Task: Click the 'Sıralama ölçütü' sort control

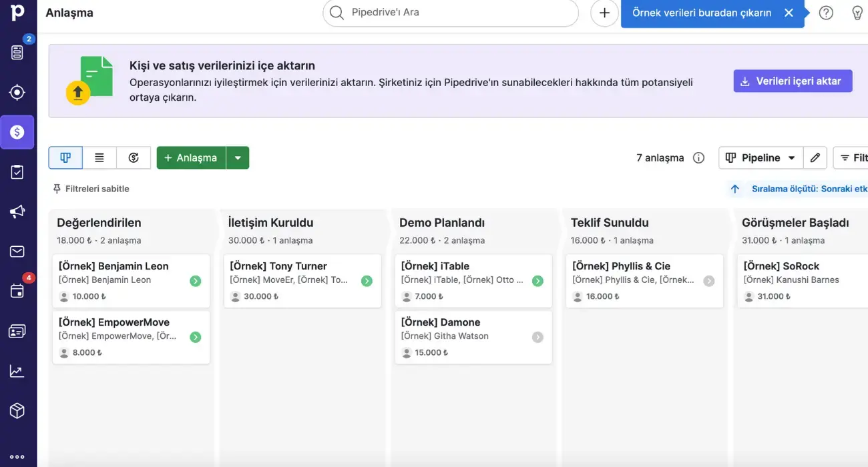Action: coord(798,189)
